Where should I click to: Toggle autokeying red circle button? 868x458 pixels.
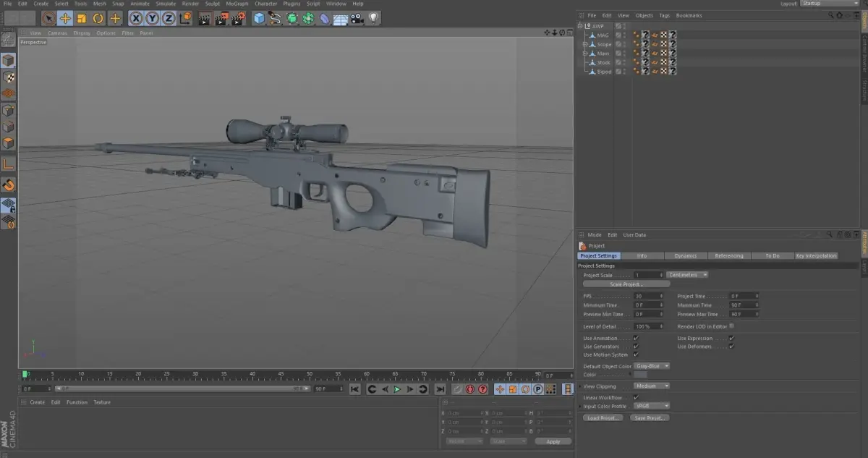(470, 389)
